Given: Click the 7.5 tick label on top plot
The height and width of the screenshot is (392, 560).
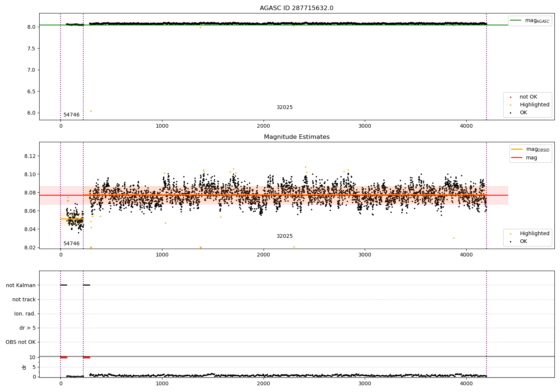Looking at the screenshot, I should point(32,49).
